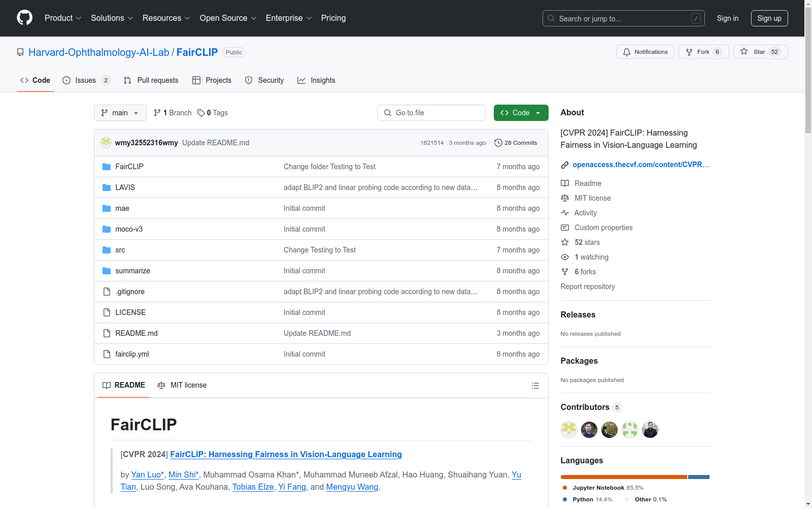812x508 pixels.
Task: Open the Pricing page
Action: click(333, 18)
